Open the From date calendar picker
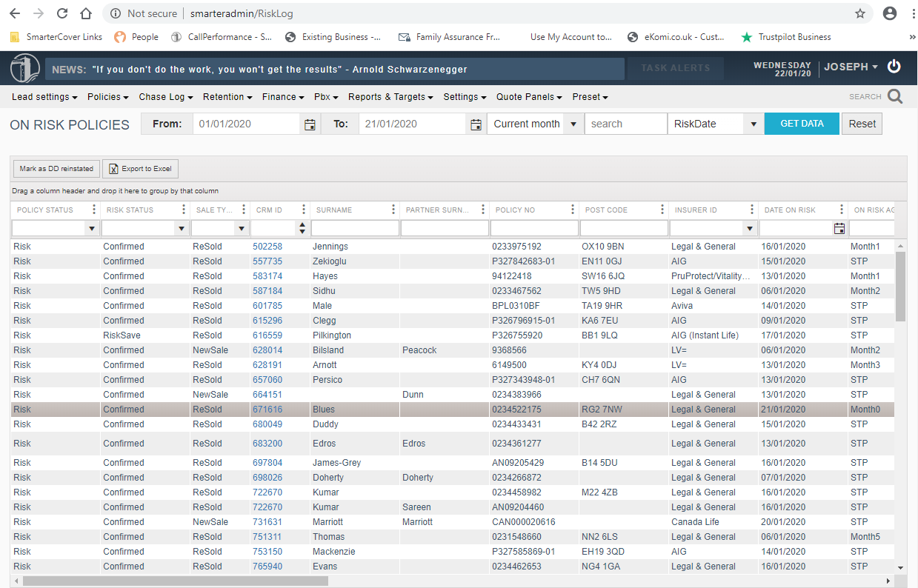This screenshot has width=918, height=588. click(x=310, y=124)
